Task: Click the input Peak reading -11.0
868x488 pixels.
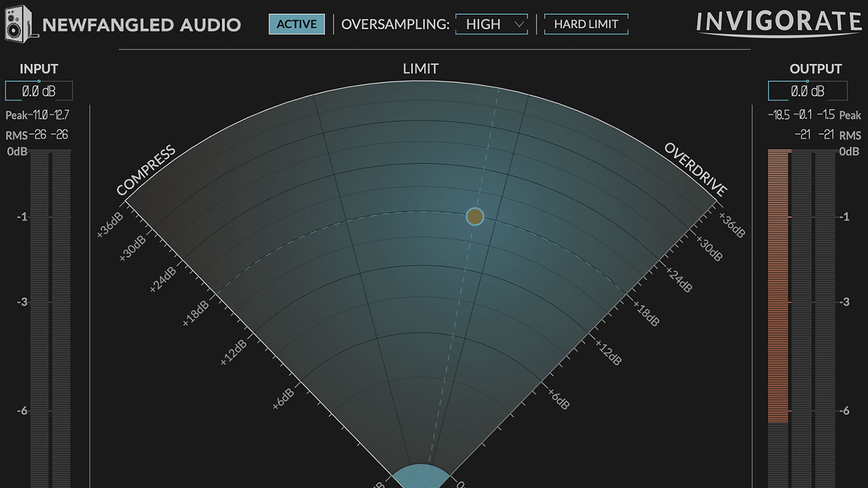Action: [x=38, y=115]
